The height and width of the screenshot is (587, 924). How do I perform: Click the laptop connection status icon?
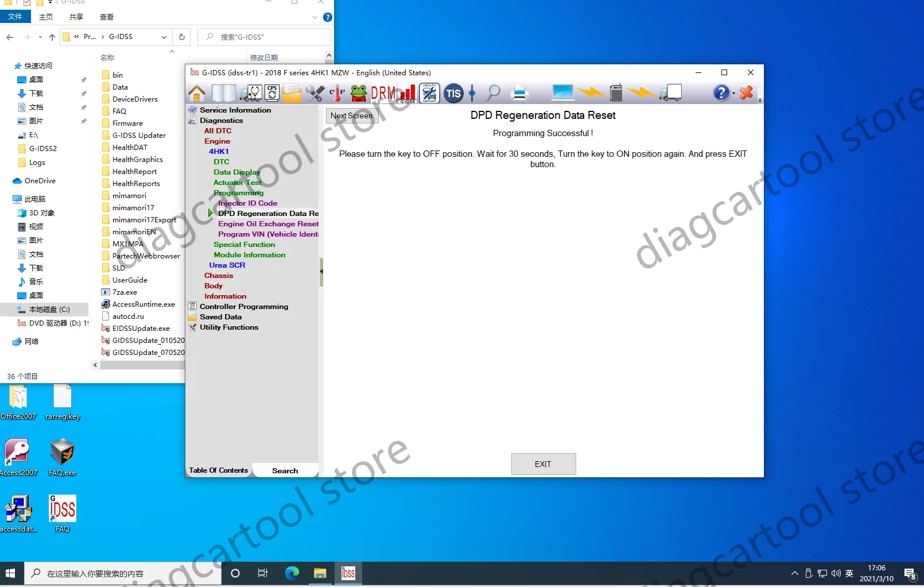[x=562, y=93]
